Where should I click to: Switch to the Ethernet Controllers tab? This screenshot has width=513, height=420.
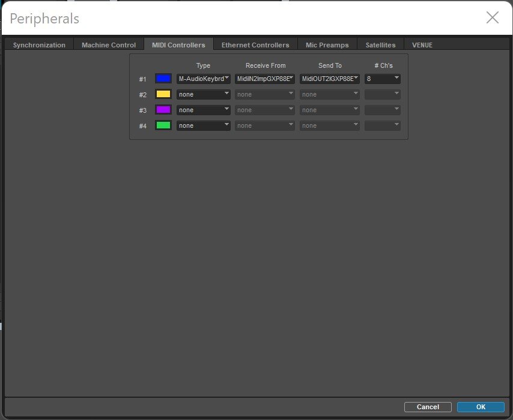coord(255,44)
